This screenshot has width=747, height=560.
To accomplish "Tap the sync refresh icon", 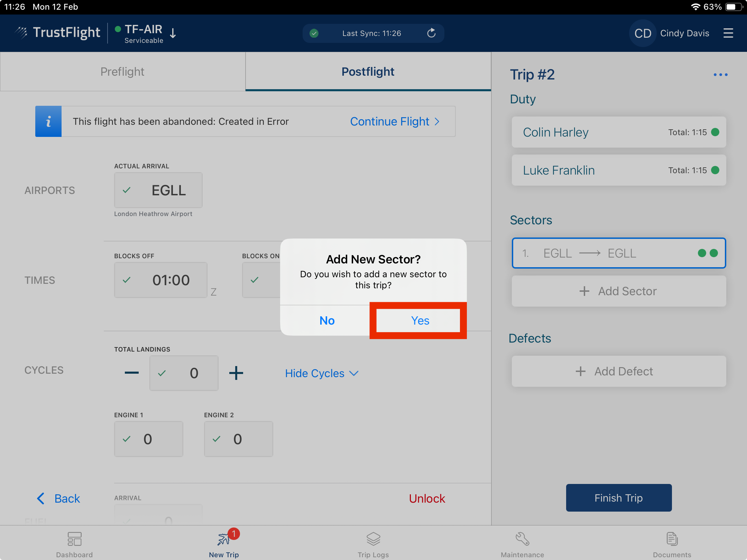I will pyautogui.click(x=431, y=33).
